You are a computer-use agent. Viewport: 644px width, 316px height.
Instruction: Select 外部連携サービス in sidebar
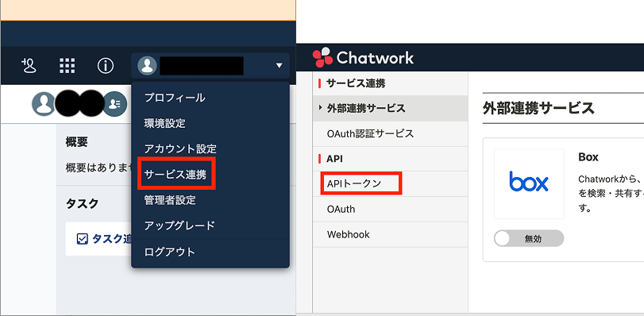390,109
